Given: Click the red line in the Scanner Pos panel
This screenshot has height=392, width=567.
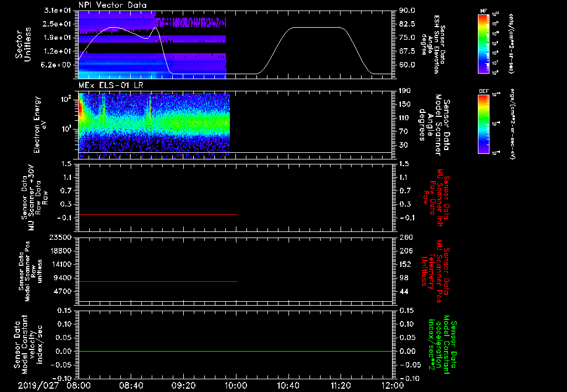Looking at the screenshot, I should click(158, 281).
